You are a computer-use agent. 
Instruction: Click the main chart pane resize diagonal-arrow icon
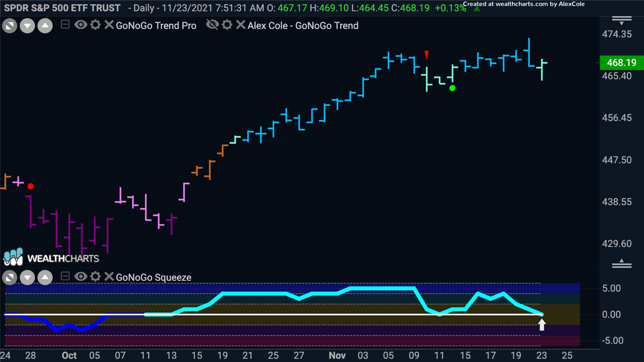pyautogui.click(x=10, y=26)
